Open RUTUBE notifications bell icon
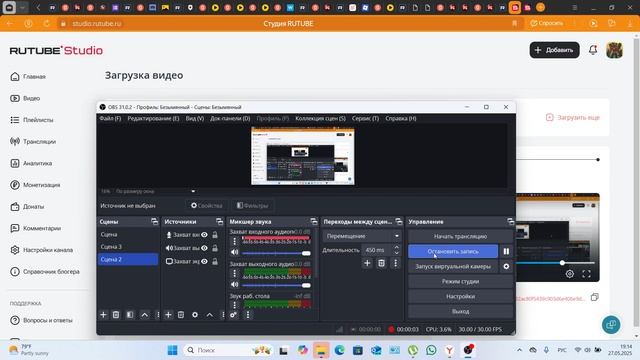The width and height of the screenshot is (640, 360). tap(593, 50)
